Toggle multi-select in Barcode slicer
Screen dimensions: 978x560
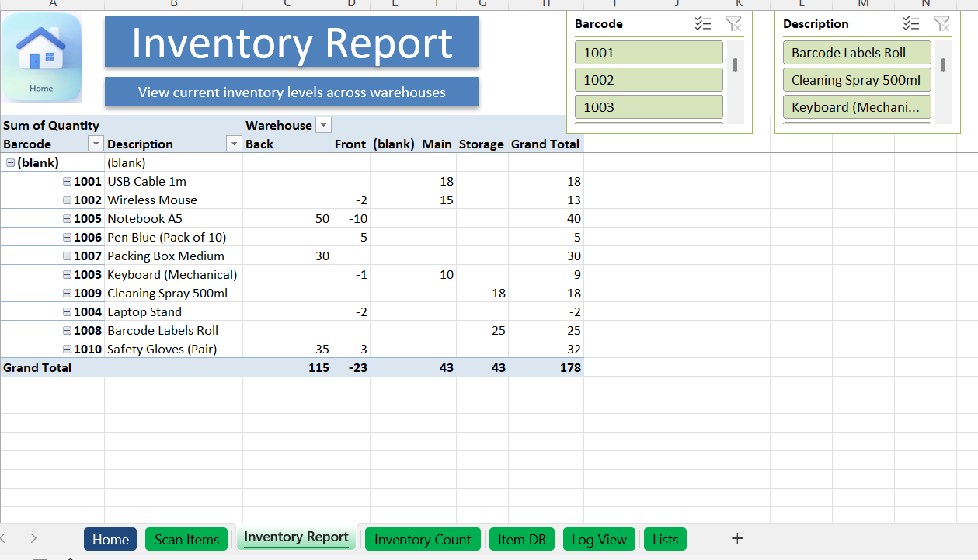click(x=703, y=24)
